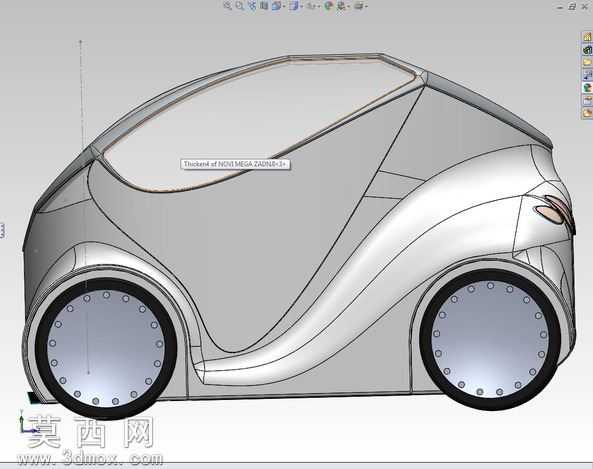Viewport: 593px width, 469px height.
Task: Select the front wheel hub face
Action: coord(106,349)
